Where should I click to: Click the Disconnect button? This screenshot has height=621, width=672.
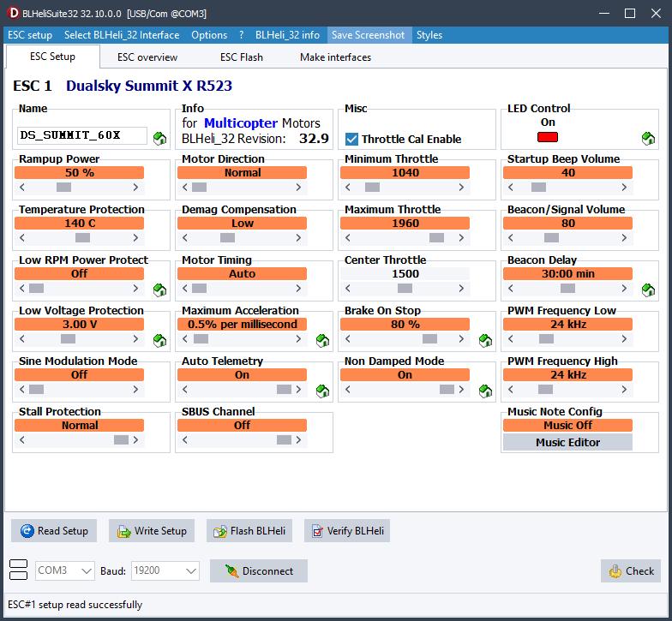point(259,570)
